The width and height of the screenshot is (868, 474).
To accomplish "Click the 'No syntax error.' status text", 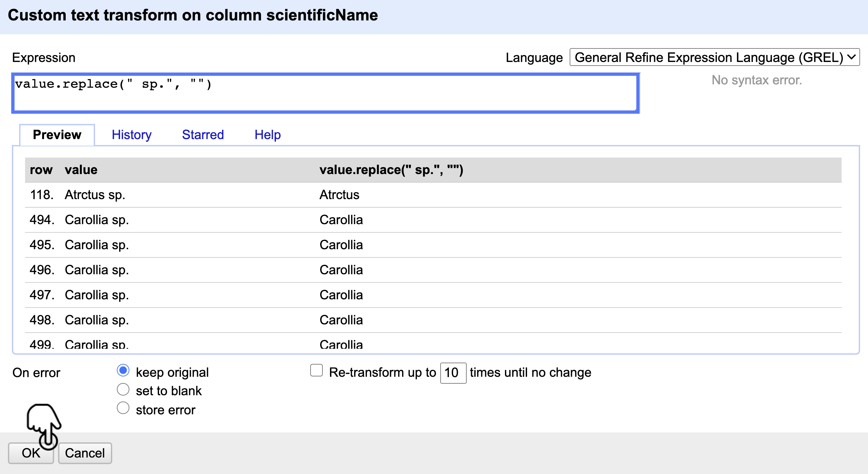I will click(x=756, y=80).
